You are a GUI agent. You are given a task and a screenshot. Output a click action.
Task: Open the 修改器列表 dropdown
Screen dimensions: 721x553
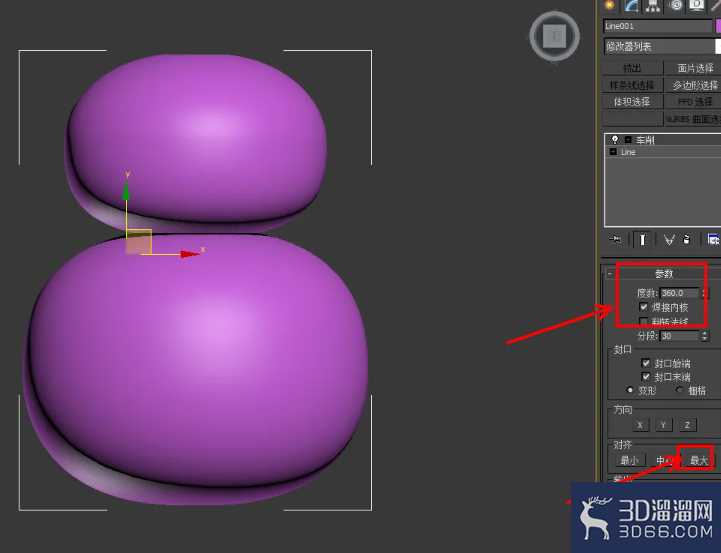pyautogui.click(x=662, y=46)
